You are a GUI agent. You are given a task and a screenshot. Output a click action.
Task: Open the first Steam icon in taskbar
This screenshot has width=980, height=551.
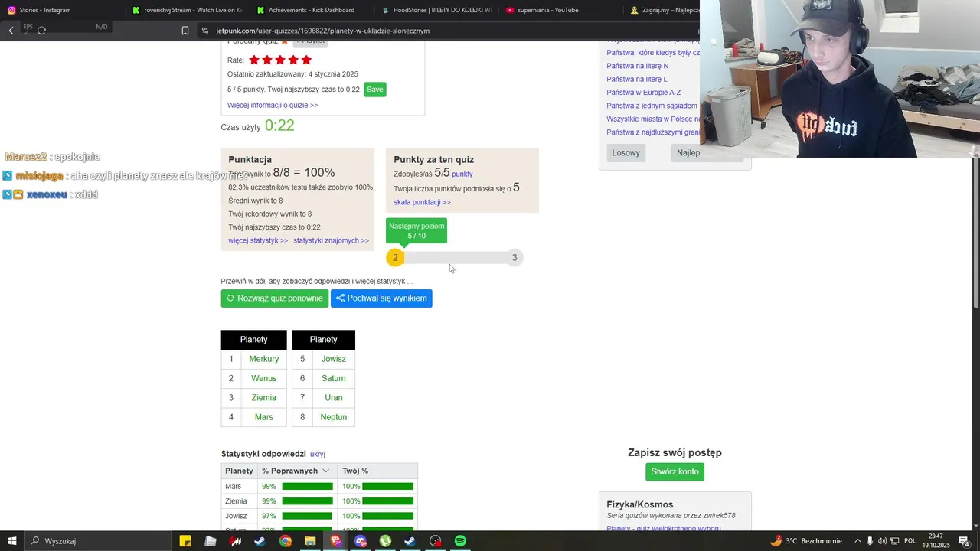point(260,541)
